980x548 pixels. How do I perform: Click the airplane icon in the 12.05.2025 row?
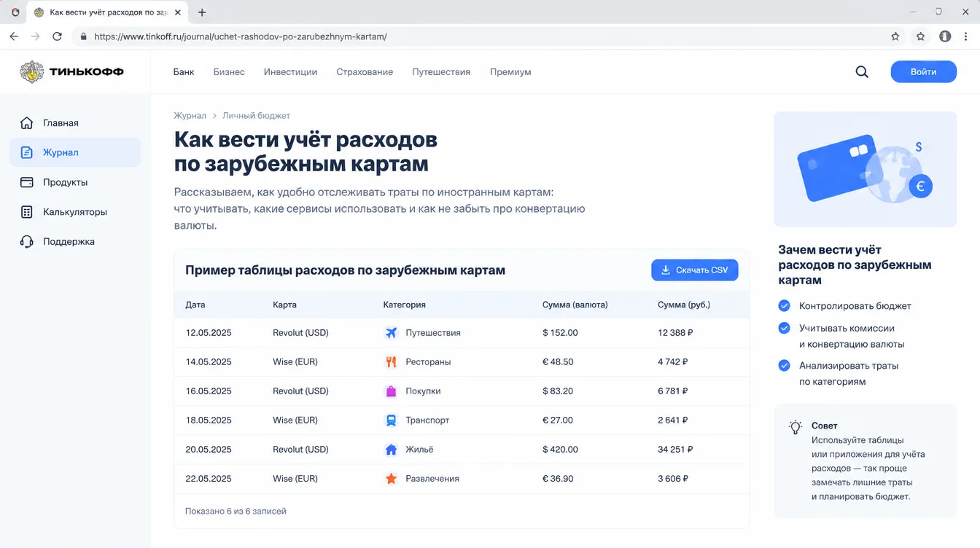[x=392, y=333]
